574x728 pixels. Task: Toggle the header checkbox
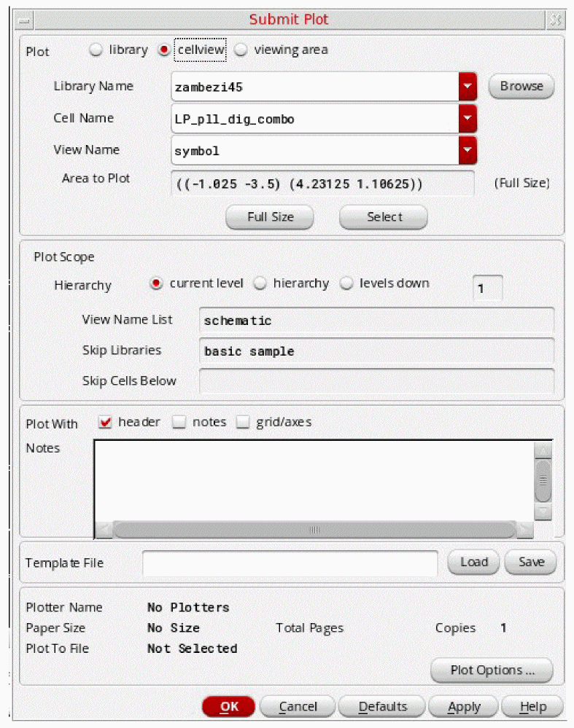[105, 422]
